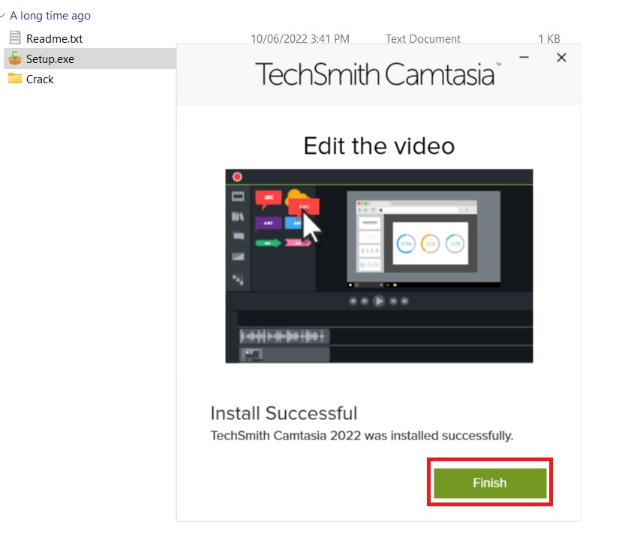Select the Readme.txt file

pyautogui.click(x=54, y=39)
